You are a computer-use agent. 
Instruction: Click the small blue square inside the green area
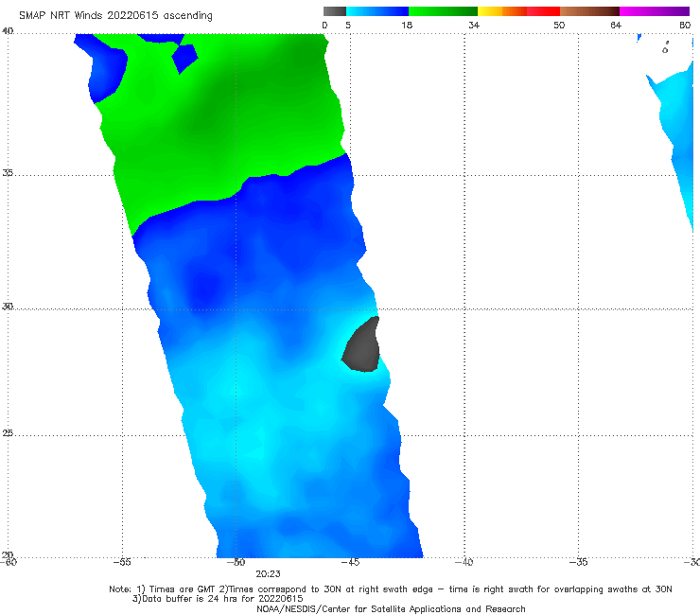click(184, 58)
